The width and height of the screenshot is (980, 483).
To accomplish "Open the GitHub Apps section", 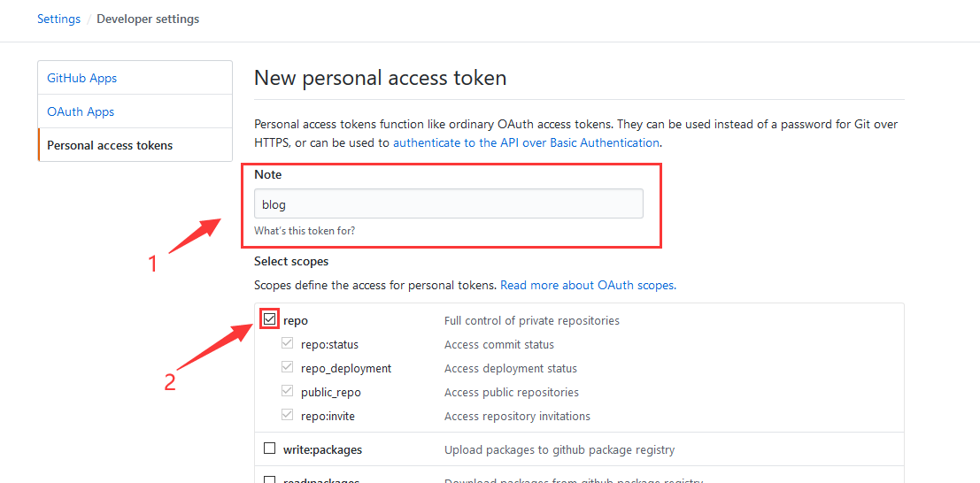I will (x=82, y=78).
